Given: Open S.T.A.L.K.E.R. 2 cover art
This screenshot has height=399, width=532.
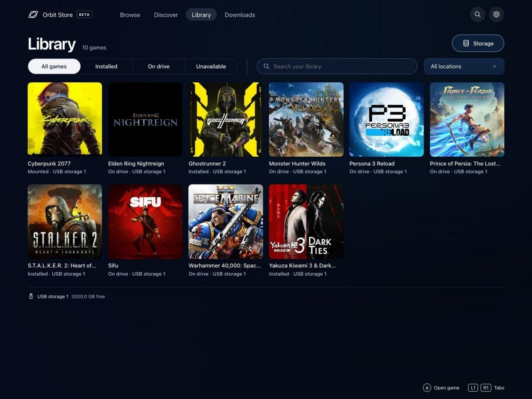Looking at the screenshot, I should [x=65, y=222].
